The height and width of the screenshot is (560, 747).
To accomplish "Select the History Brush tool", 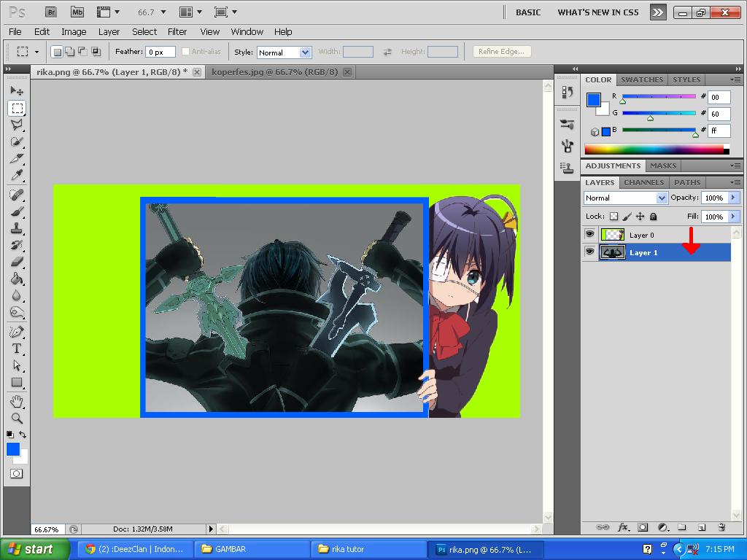I will pos(17,245).
